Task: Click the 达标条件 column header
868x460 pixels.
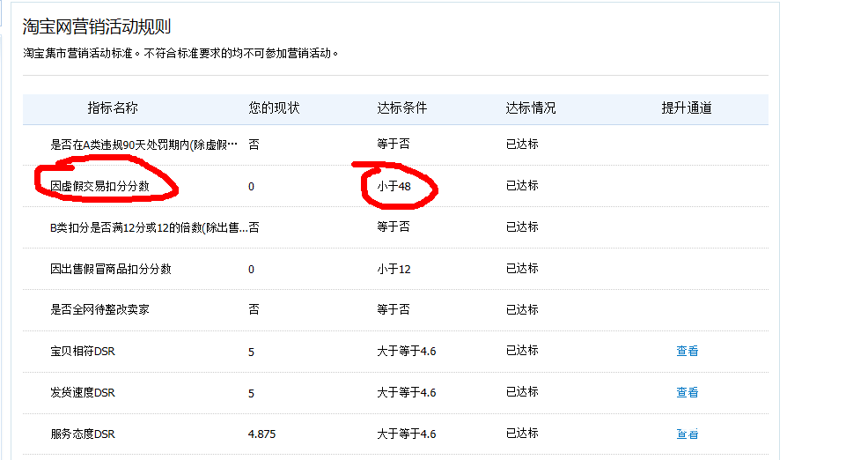Action: point(401,108)
